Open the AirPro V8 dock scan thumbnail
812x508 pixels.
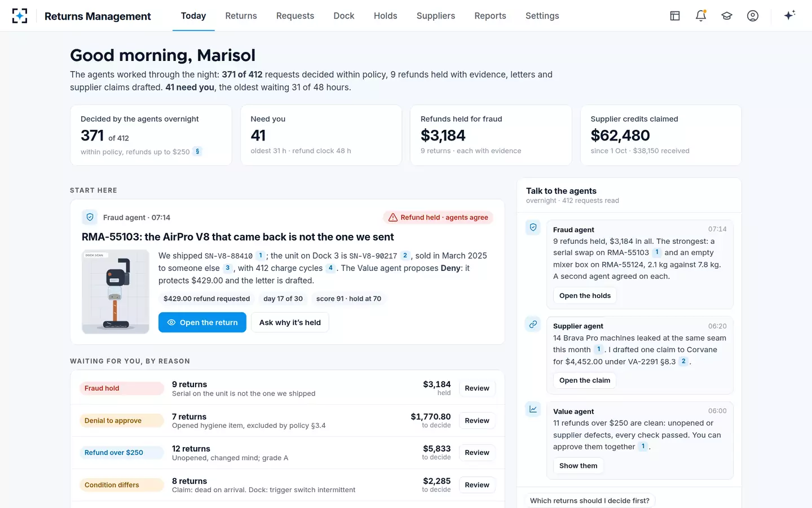click(x=116, y=292)
